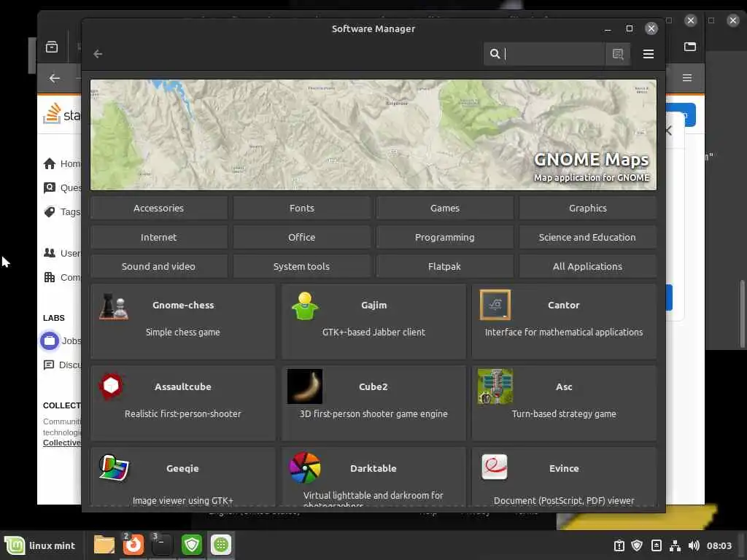Open the System tools category
The width and height of the screenshot is (747, 560).
(x=301, y=266)
